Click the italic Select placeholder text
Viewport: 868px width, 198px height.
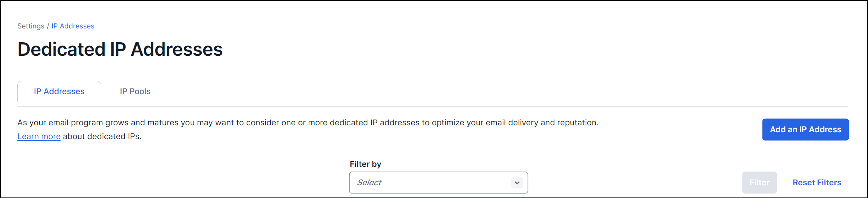[x=369, y=183]
